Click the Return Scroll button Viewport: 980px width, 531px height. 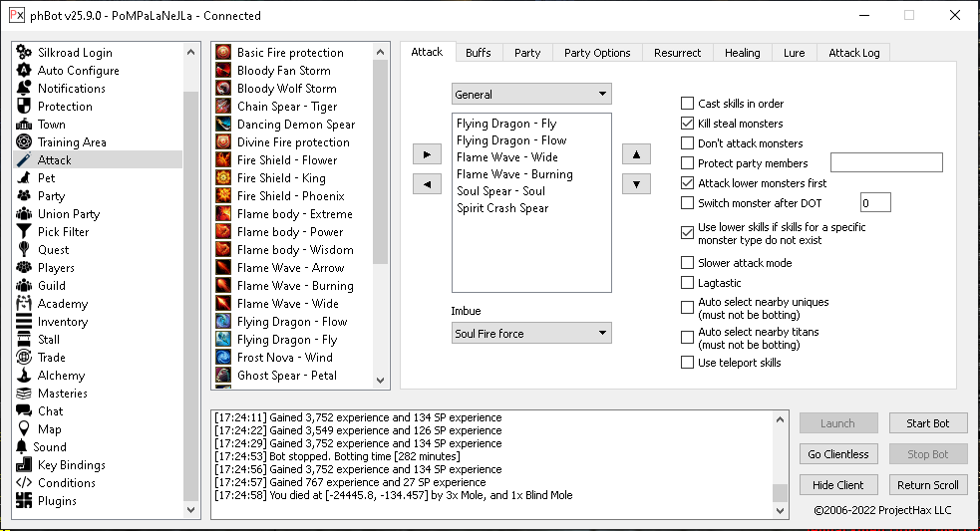point(927,485)
